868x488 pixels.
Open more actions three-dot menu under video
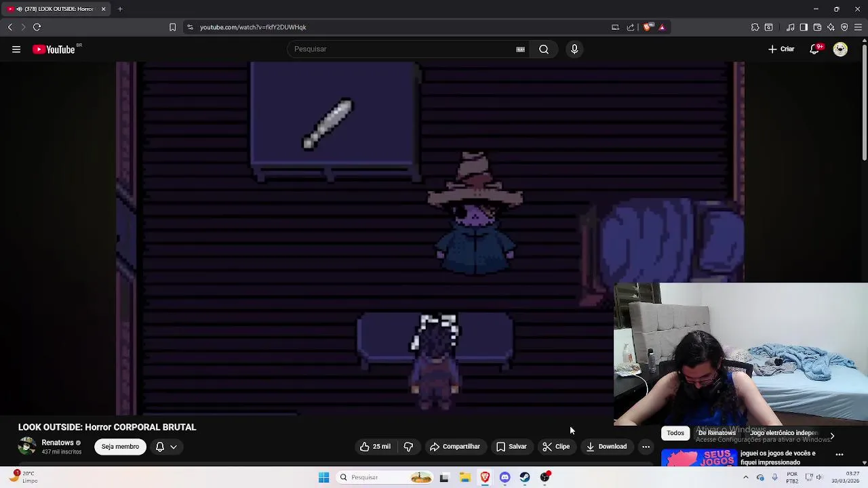[x=646, y=447]
